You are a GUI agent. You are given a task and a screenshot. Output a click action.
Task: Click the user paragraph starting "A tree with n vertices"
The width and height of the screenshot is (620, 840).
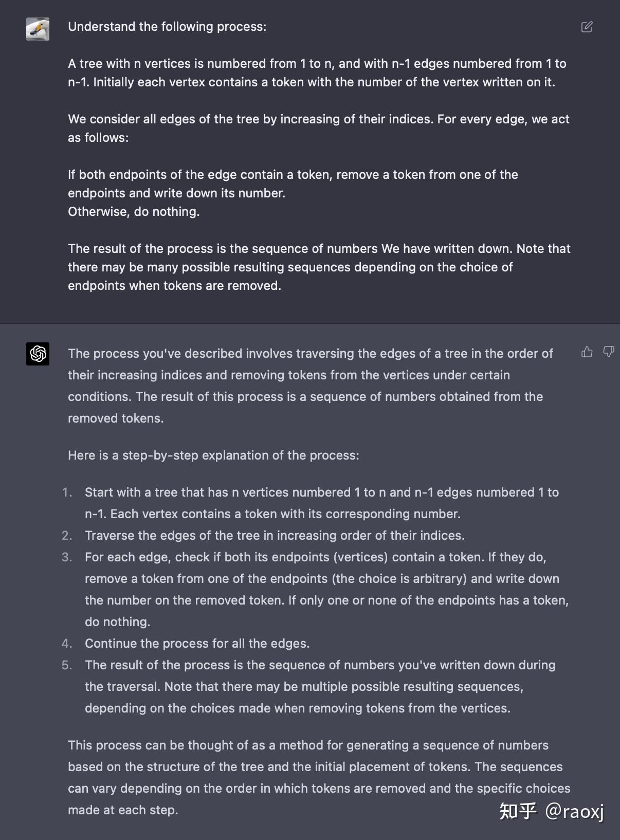pyautogui.click(x=317, y=73)
